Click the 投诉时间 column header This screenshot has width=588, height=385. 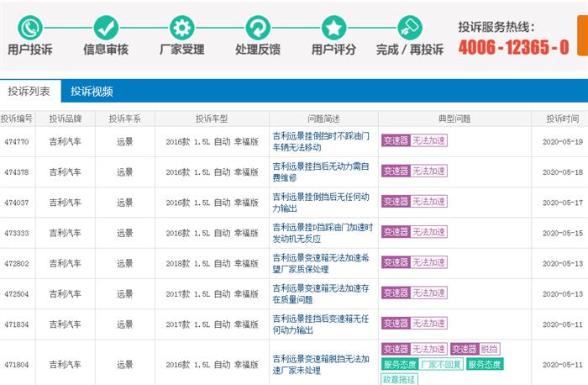coord(563,119)
